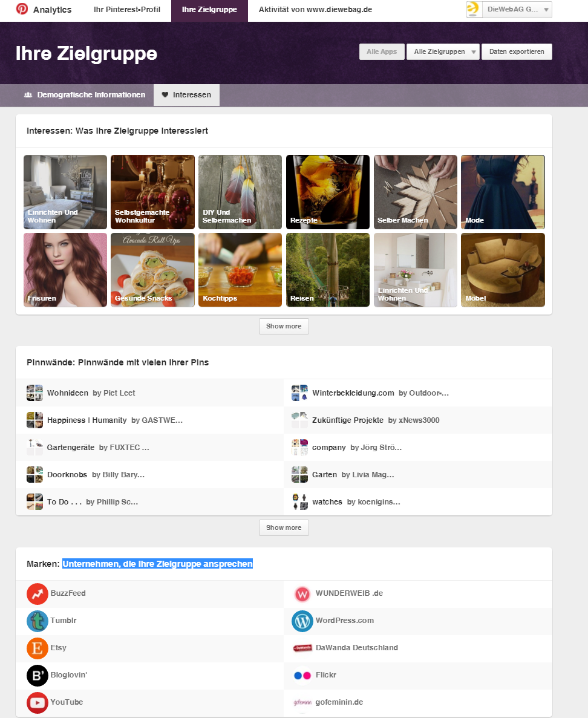Click the gofeminin.de logo icon

coord(302,702)
